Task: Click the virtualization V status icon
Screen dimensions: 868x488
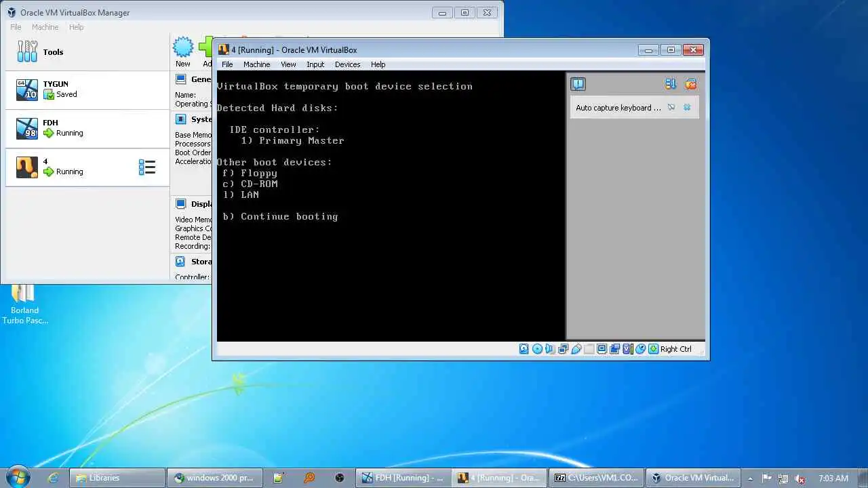Action: pyautogui.click(x=628, y=349)
